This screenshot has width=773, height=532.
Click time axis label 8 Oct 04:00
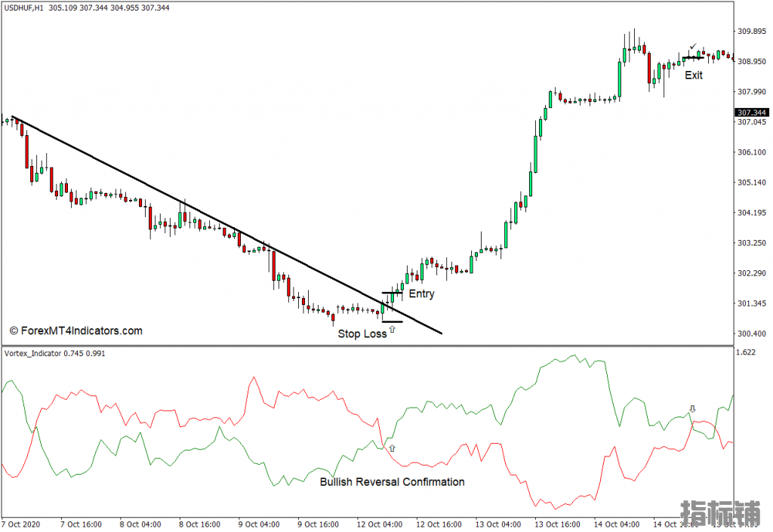140,524
